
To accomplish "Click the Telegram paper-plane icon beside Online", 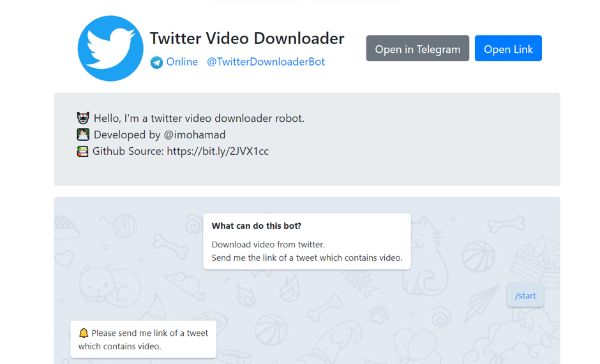I will click(156, 62).
